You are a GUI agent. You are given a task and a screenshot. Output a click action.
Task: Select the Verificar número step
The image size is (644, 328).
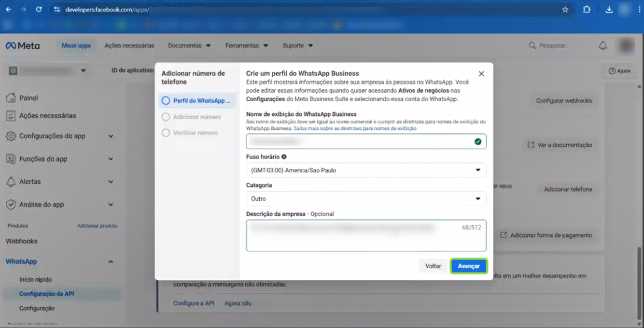tap(195, 133)
